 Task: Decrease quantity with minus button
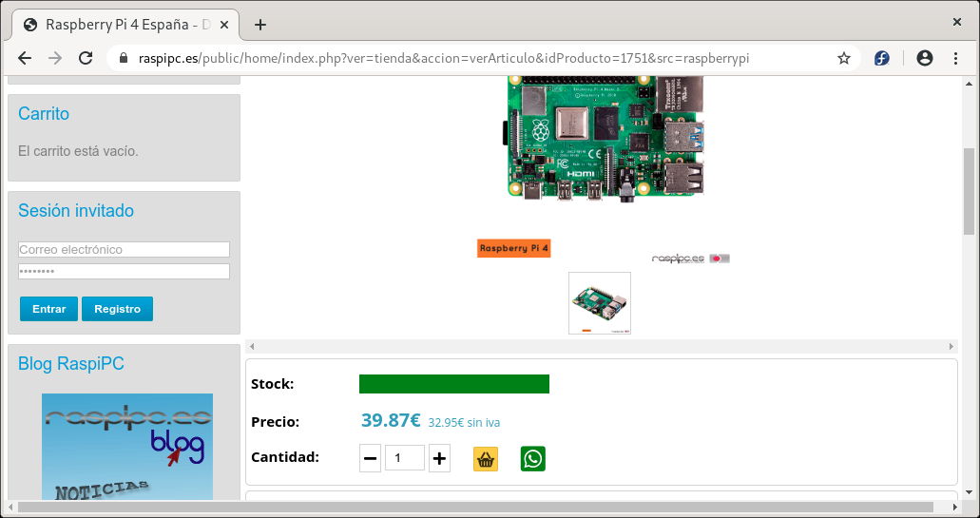[370, 459]
